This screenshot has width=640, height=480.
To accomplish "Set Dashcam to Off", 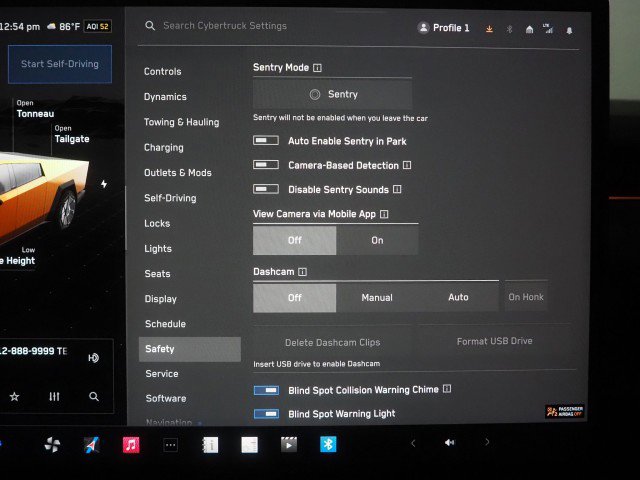I will click(x=294, y=298).
